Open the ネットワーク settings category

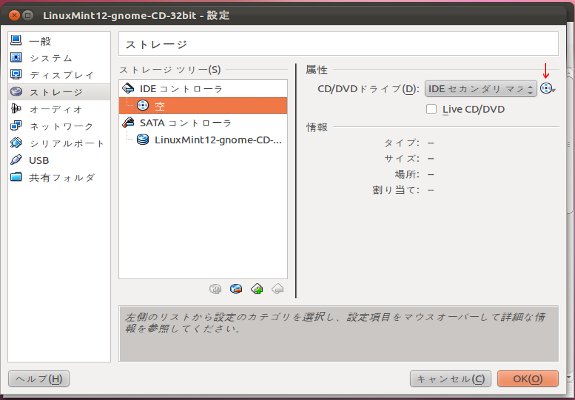pos(59,126)
